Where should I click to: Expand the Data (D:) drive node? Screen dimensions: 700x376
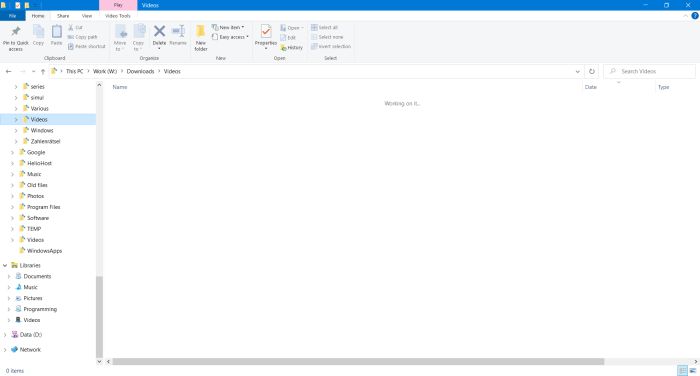(x=5, y=335)
